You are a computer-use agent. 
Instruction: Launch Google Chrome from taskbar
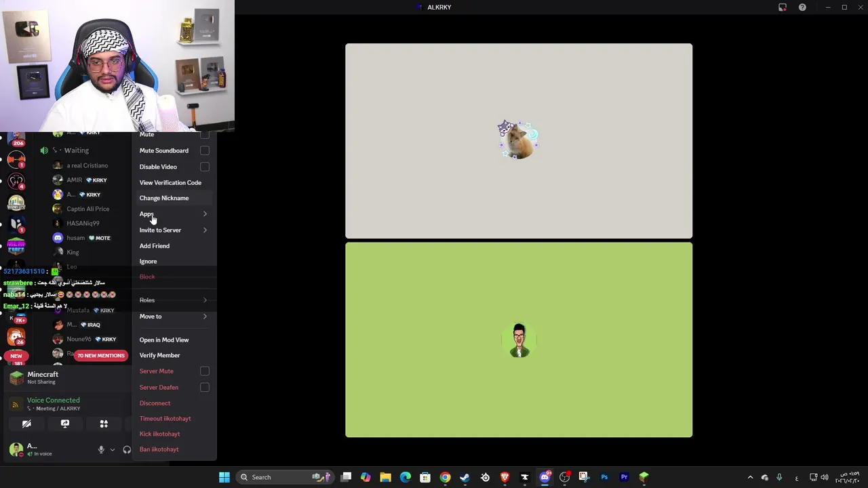point(445,477)
